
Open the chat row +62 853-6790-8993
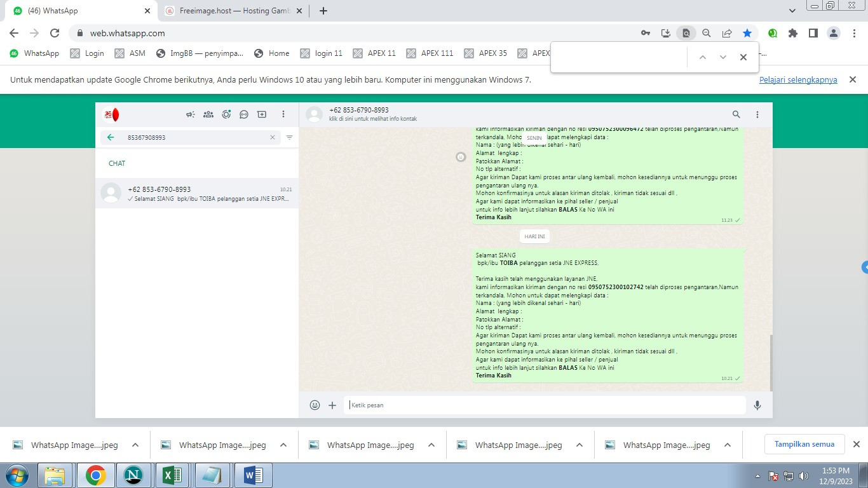pos(197,193)
